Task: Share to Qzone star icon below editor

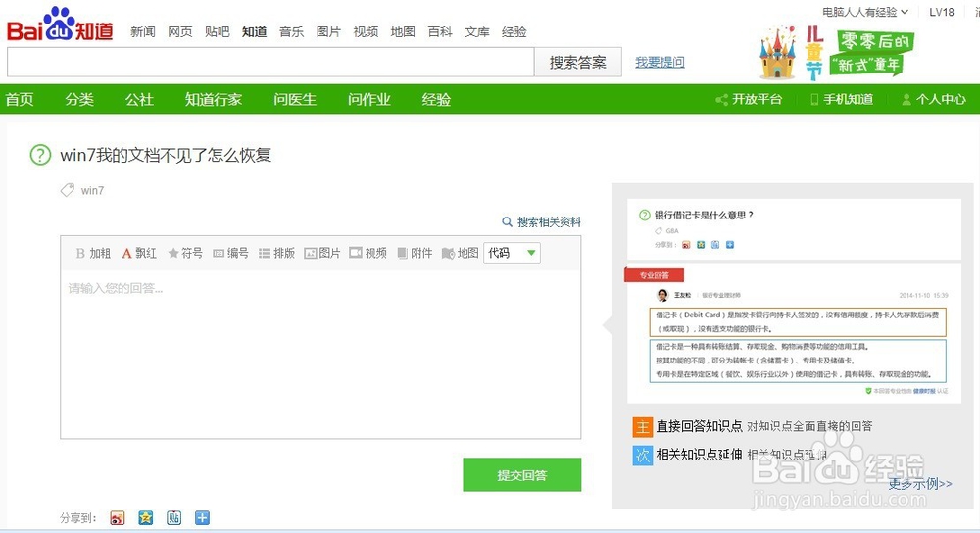Action: [x=146, y=518]
